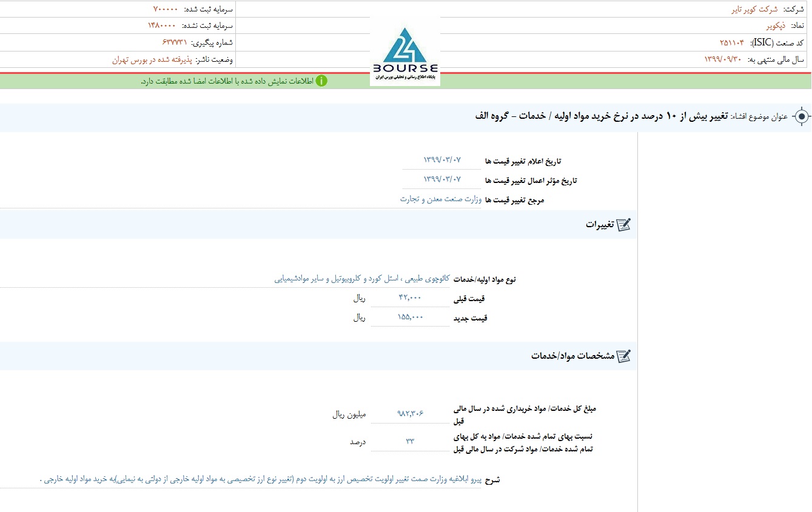Select company name شرکت کویر تایر
Image resolution: width=812 pixels, height=512 pixels.
pos(756,9)
